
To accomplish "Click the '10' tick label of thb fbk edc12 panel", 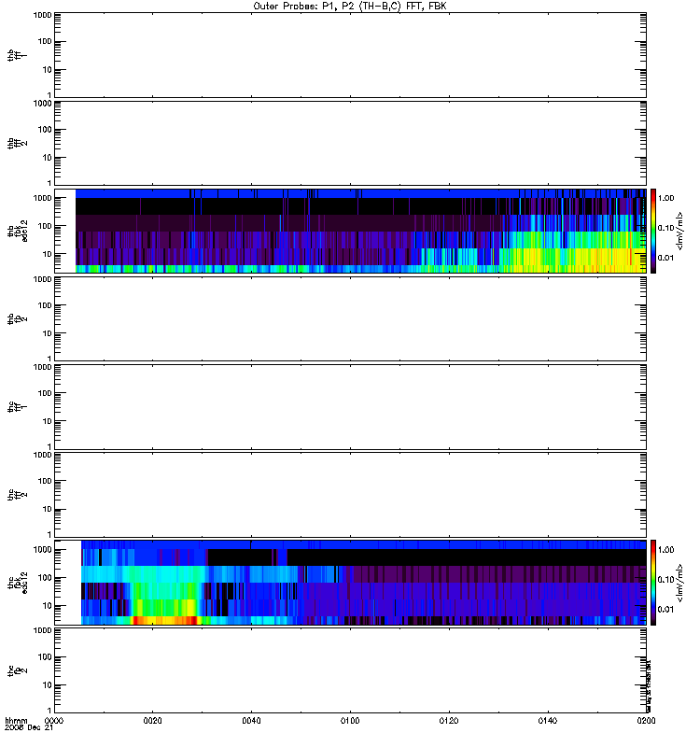I will pos(48,254).
